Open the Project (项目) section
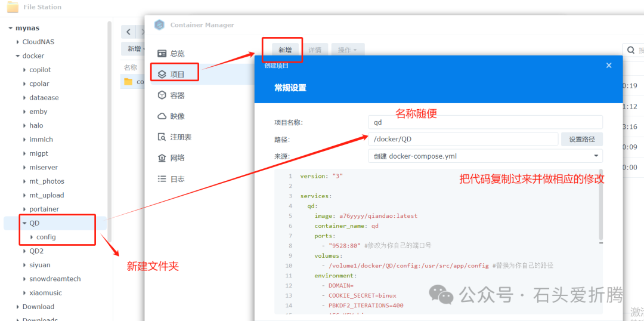 (178, 75)
